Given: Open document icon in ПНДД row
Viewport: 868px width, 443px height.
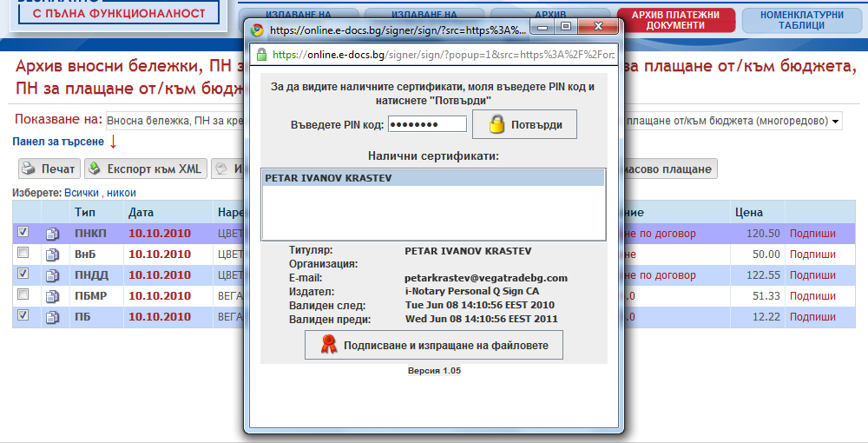Looking at the screenshot, I should pyautogui.click(x=52, y=275).
